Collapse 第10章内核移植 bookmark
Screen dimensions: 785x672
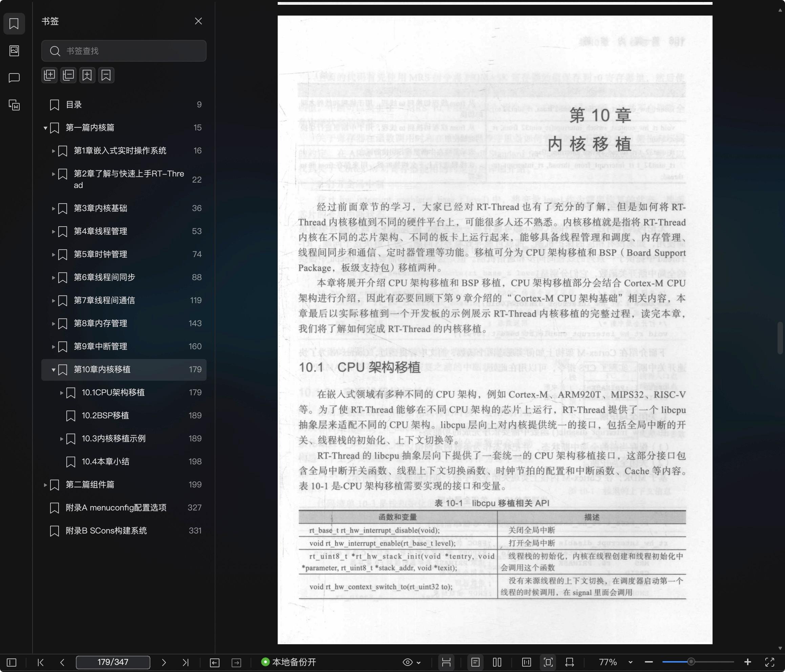(54, 370)
